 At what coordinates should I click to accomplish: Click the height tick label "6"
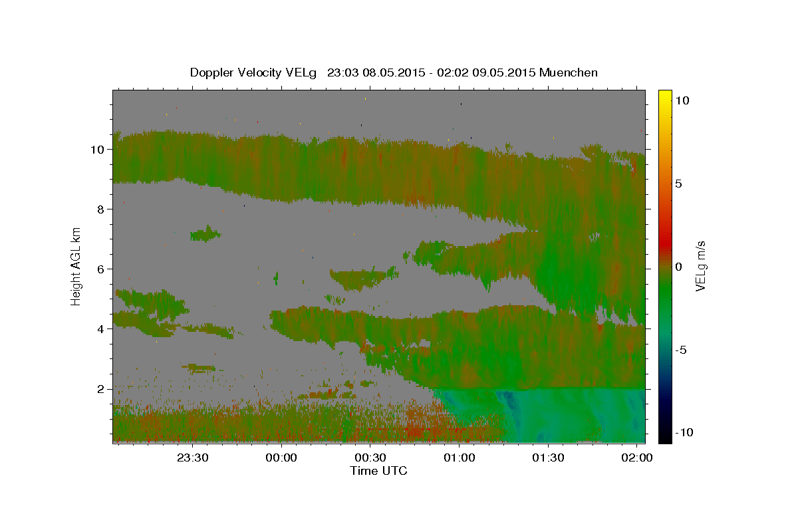[x=101, y=269]
